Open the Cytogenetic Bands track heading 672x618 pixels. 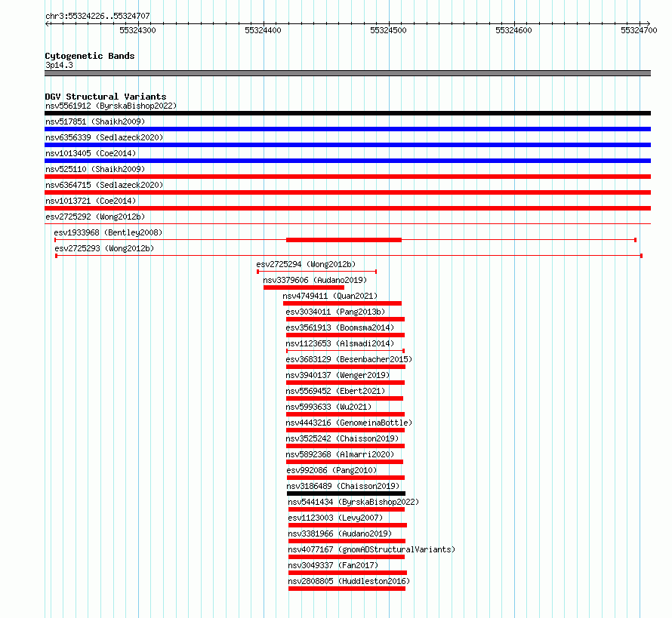pos(90,56)
